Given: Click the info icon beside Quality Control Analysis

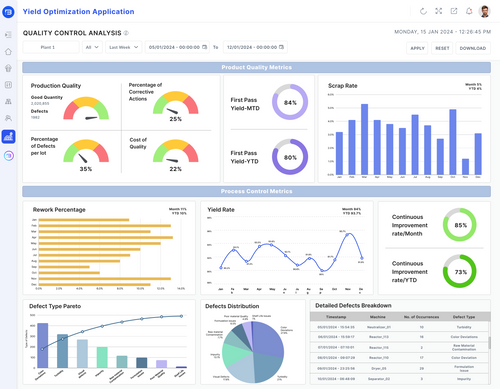Looking at the screenshot, I should point(126,33).
